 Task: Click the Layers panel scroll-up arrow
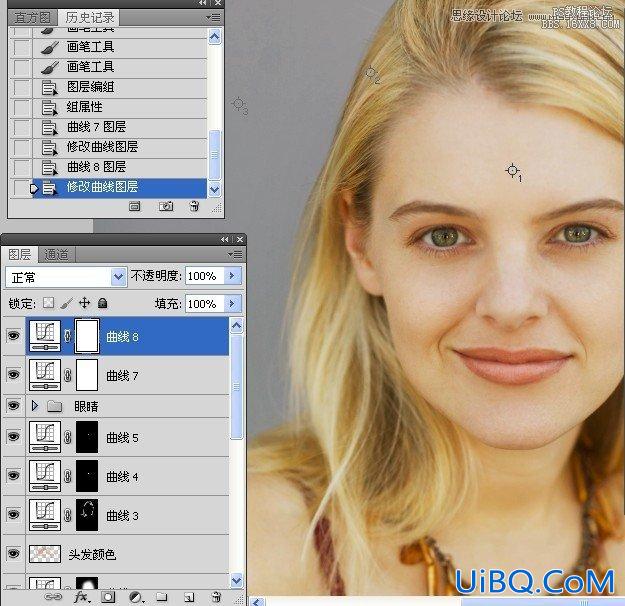tap(236, 326)
